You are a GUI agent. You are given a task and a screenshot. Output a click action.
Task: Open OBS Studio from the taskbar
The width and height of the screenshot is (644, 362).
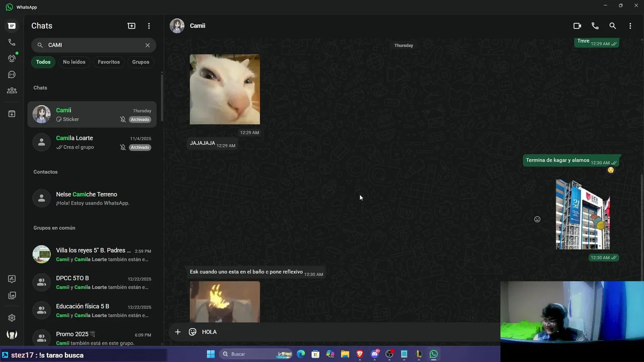[389, 354]
